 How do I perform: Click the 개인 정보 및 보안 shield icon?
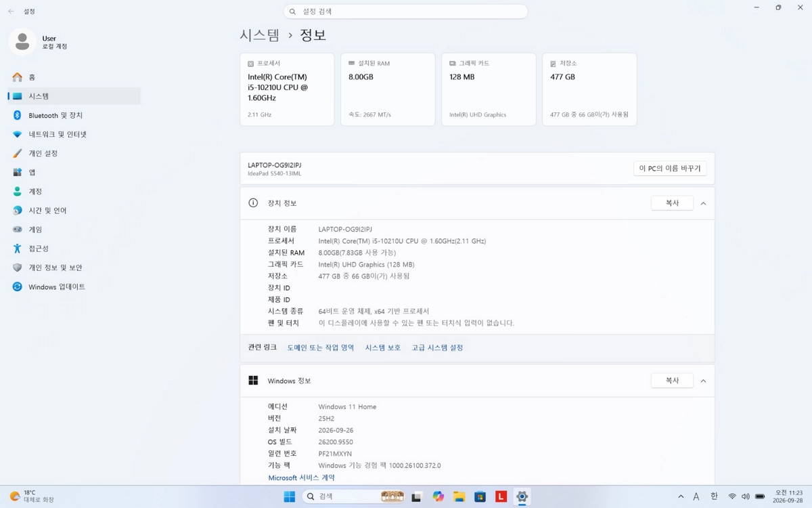(x=18, y=268)
